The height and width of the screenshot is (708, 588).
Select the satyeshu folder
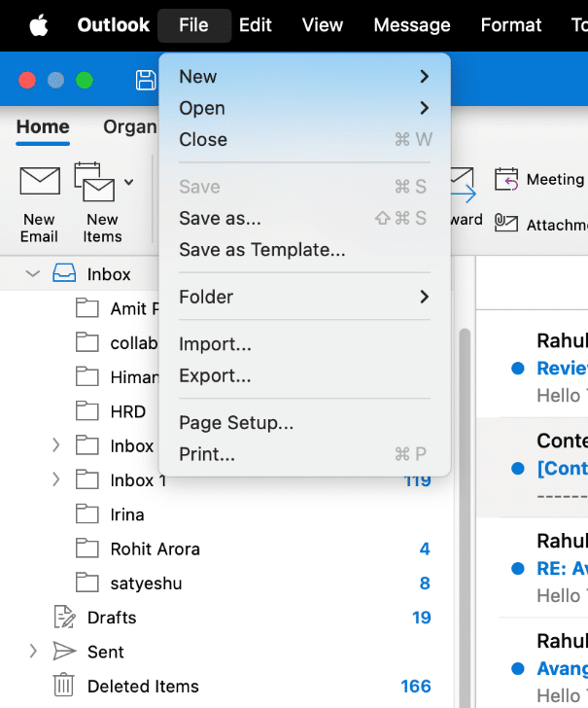[227, 583]
